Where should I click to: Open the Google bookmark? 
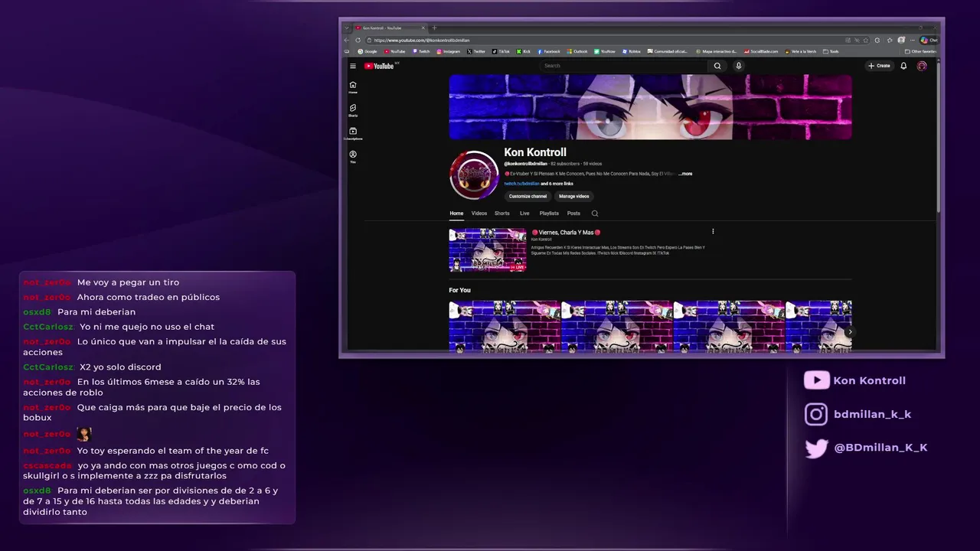pyautogui.click(x=367, y=51)
